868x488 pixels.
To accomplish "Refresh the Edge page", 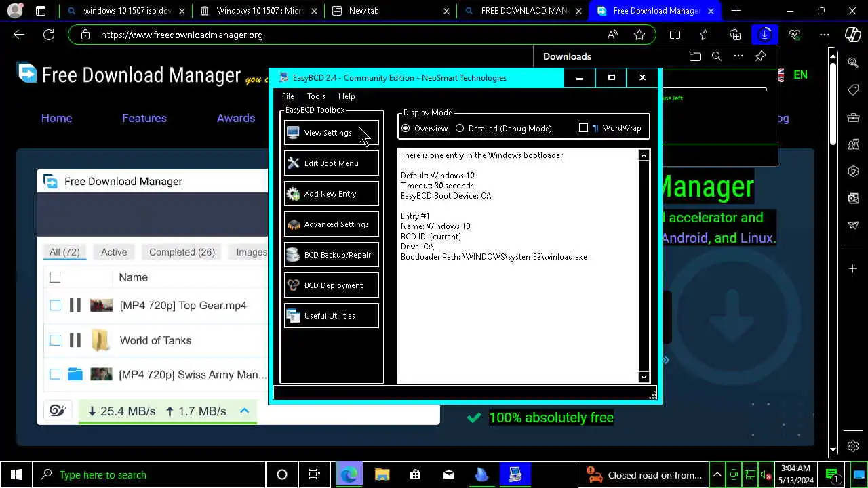I will point(49,35).
